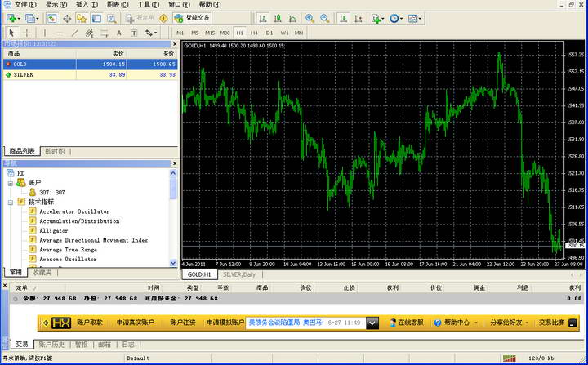Choose the trendline drawing tool
The width and height of the screenshot is (588, 365).
point(74,33)
